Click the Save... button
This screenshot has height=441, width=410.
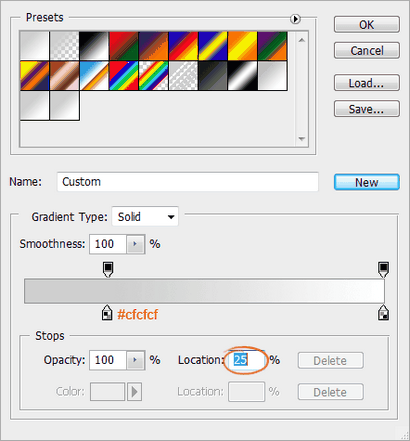pyautogui.click(x=367, y=109)
